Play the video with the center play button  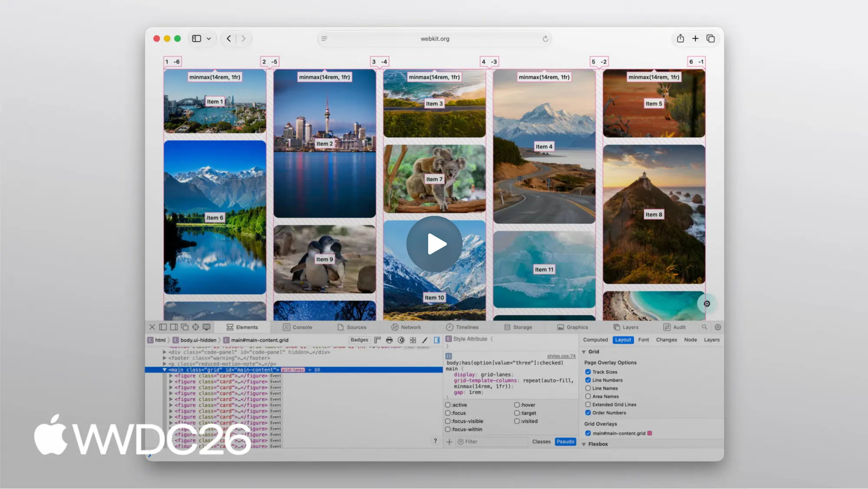(x=434, y=244)
